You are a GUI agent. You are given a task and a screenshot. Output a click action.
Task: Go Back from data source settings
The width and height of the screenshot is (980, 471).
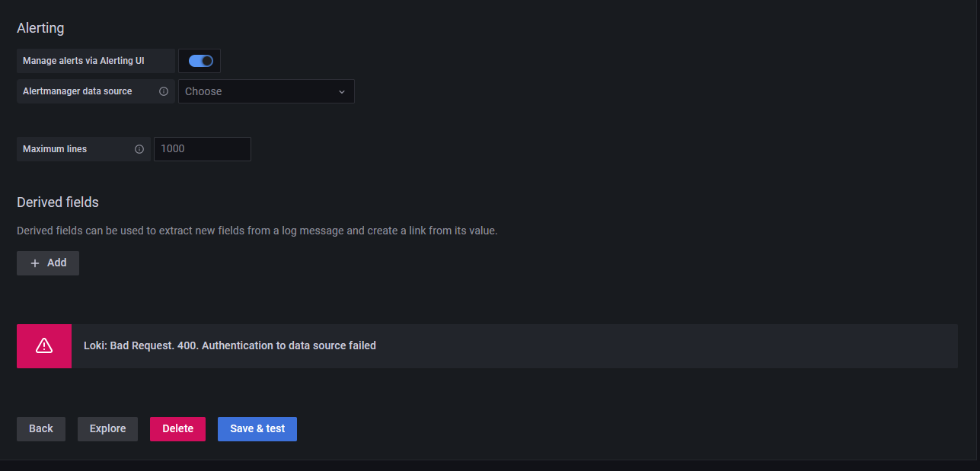[x=41, y=429]
